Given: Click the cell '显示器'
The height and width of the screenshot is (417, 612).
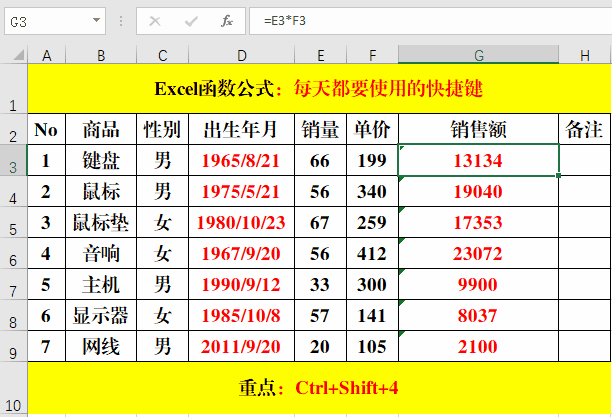Looking at the screenshot, I should [101, 315].
